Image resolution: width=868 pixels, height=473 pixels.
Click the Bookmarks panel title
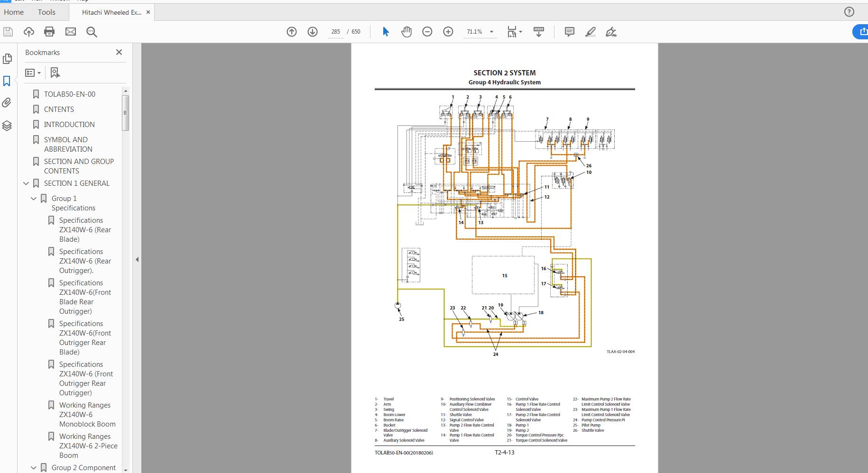point(42,53)
